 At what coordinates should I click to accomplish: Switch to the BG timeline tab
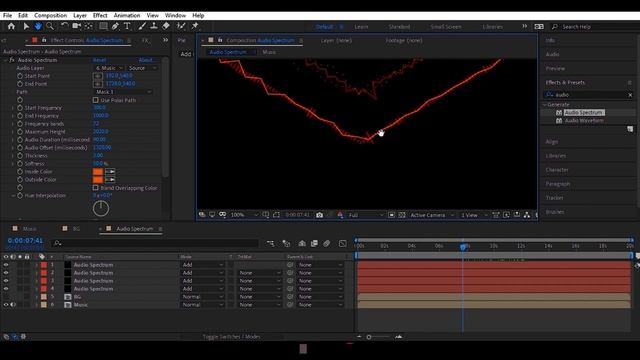tap(76, 229)
